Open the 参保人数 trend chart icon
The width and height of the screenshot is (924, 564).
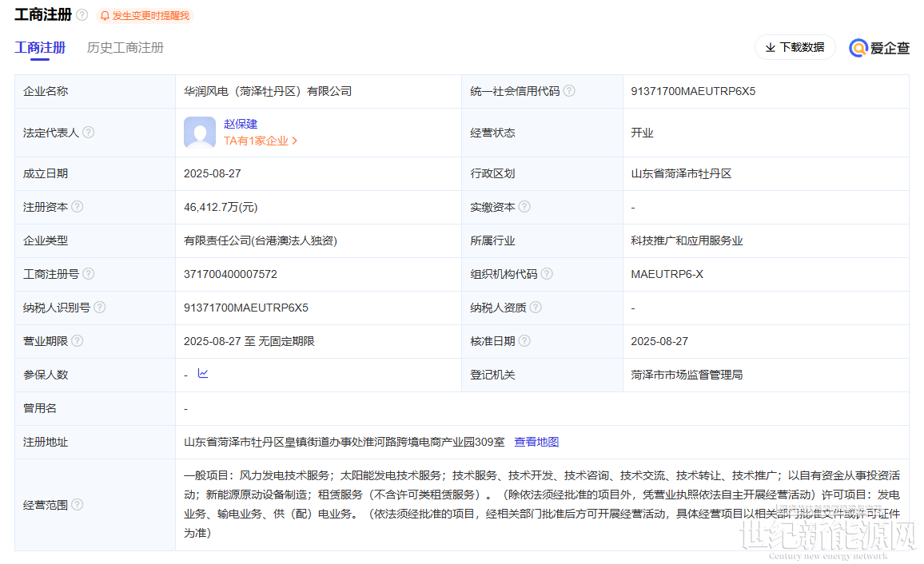coord(203,373)
